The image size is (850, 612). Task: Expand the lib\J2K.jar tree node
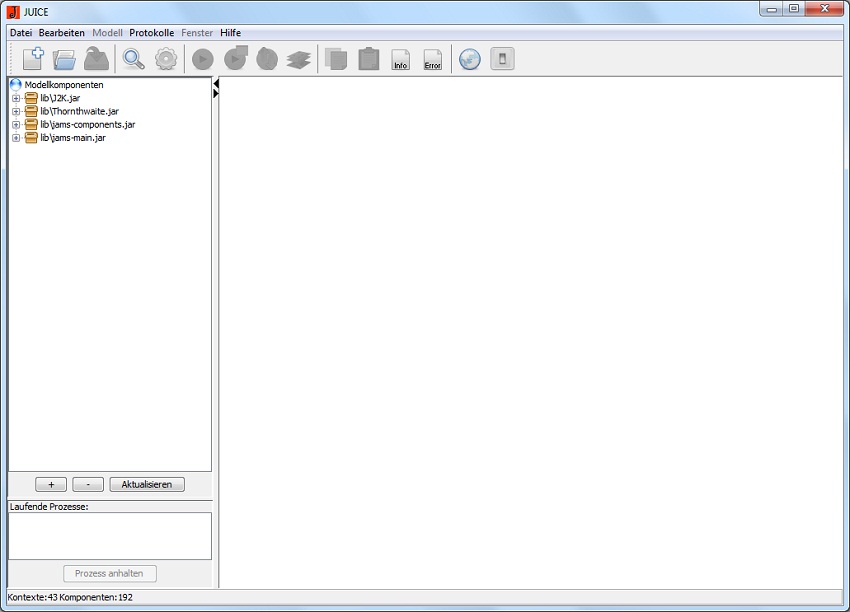pyautogui.click(x=16, y=98)
